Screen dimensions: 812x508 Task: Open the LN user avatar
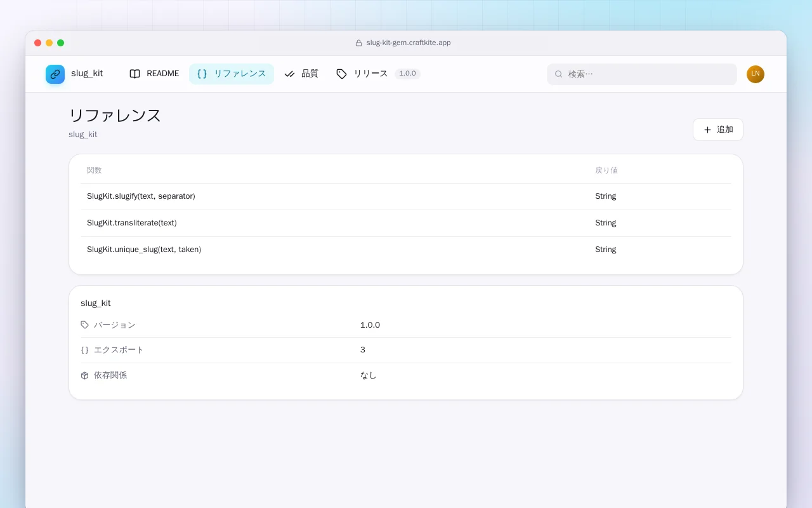[756, 74]
